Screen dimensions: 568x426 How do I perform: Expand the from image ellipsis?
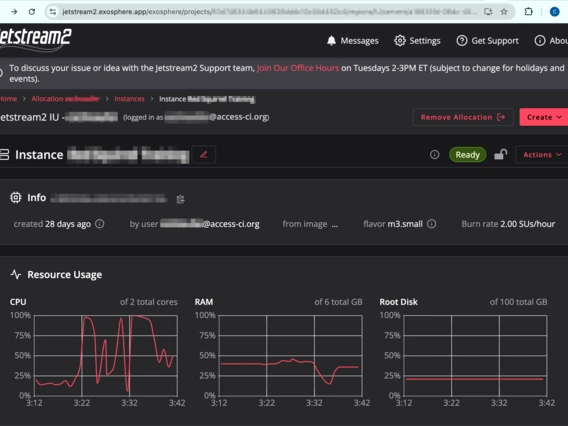tap(335, 225)
